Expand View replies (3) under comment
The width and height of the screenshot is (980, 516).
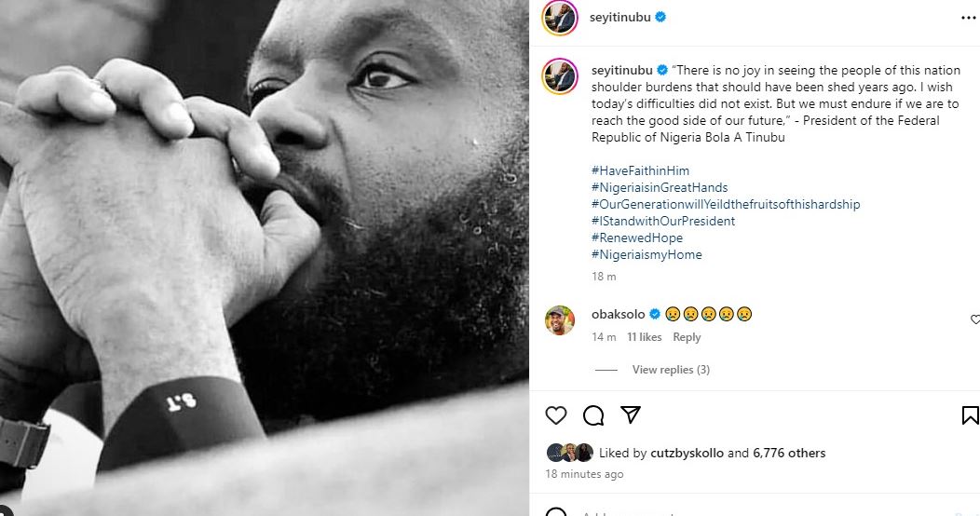[671, 370]
